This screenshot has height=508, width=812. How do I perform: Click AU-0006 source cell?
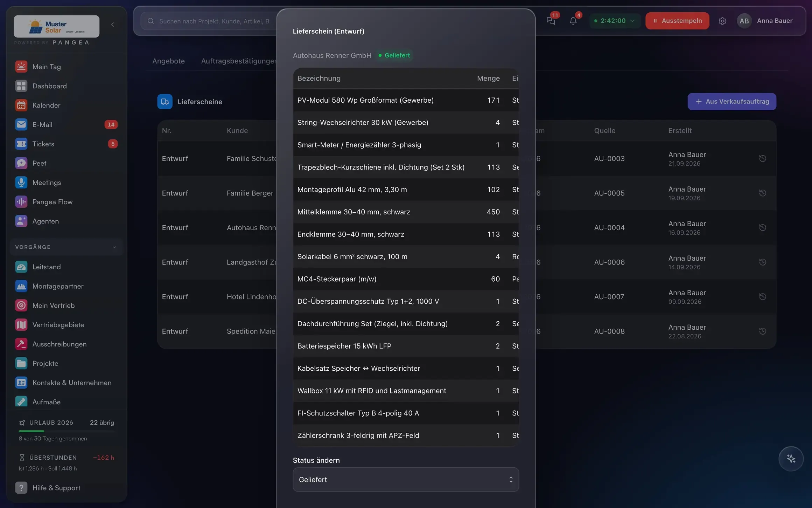(609, 262)
